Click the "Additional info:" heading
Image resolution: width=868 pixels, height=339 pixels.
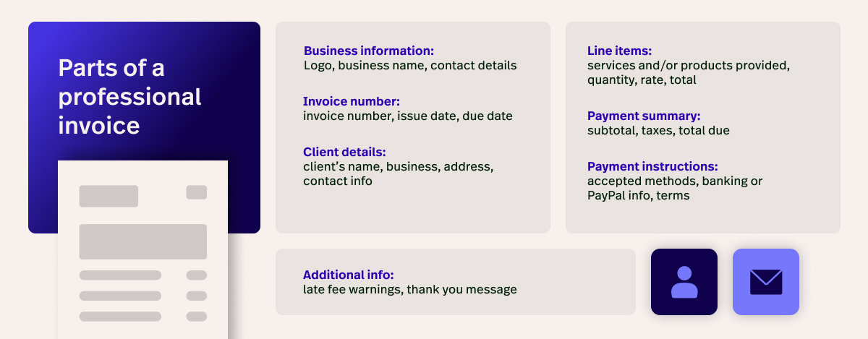(348, 275)
